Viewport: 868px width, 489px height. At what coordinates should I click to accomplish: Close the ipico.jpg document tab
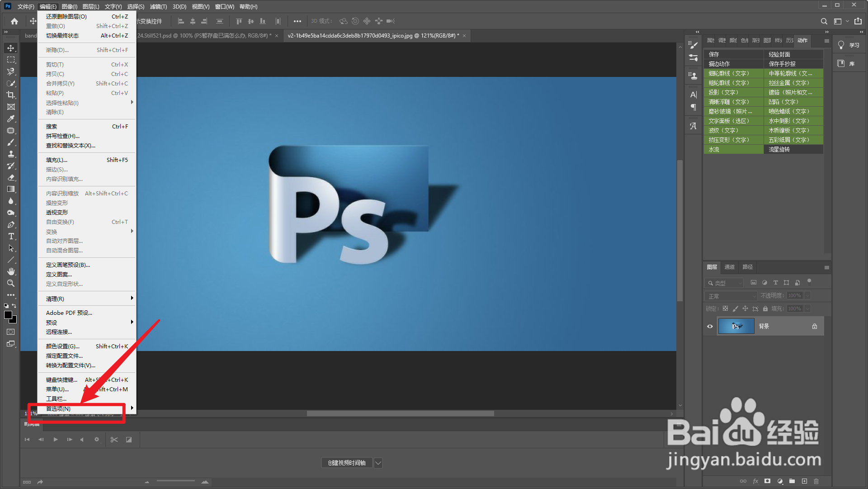[x=464, y=36]
